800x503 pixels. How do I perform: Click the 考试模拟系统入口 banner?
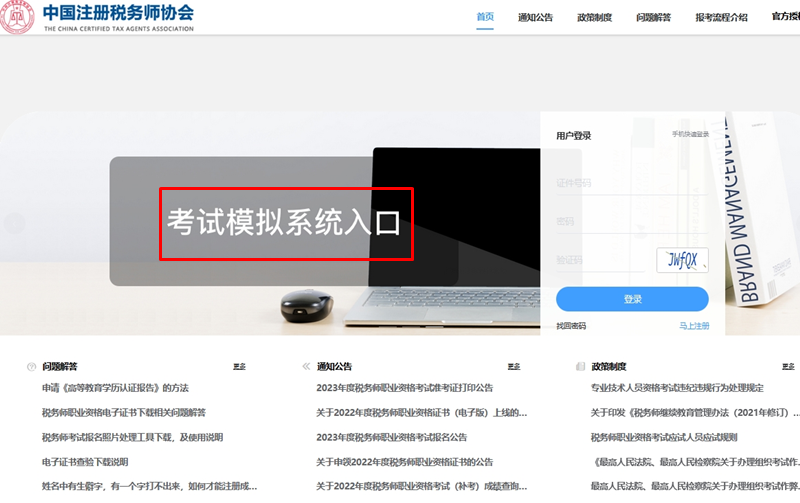pos(286,223)
